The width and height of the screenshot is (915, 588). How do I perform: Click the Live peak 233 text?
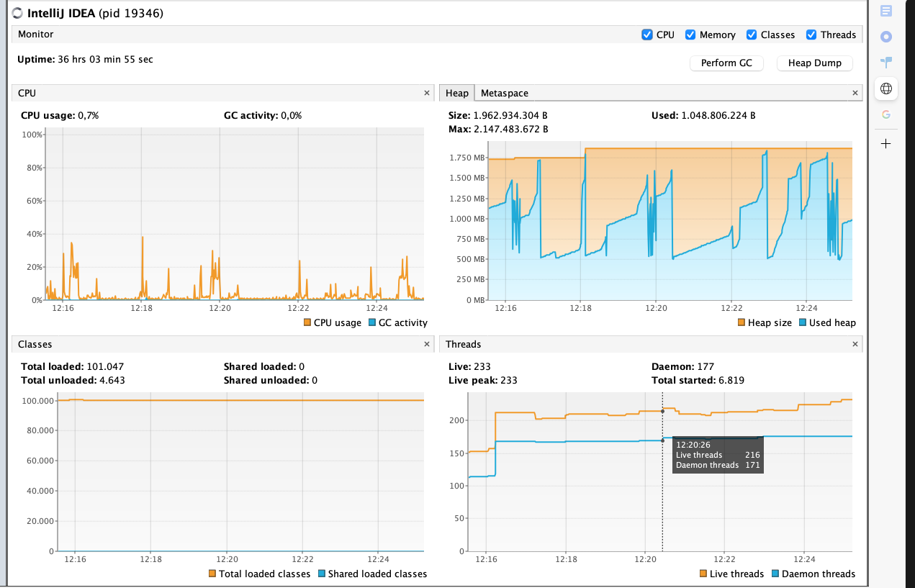[x=483, y=380]
